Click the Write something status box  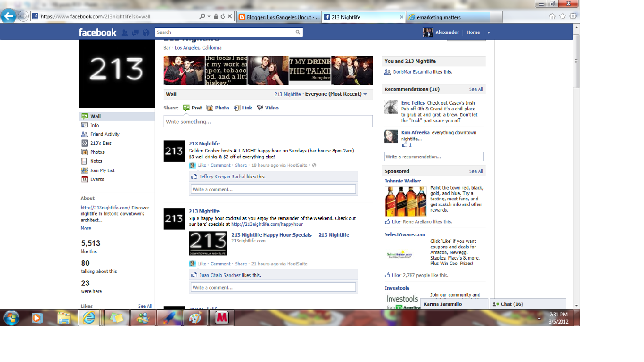coord(268,122)
